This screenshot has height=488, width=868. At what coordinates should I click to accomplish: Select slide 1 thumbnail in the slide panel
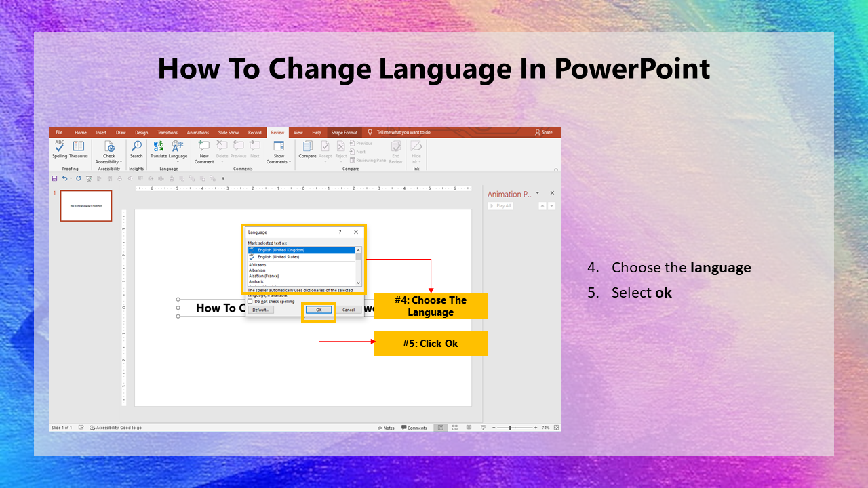[x=86, y=206]
